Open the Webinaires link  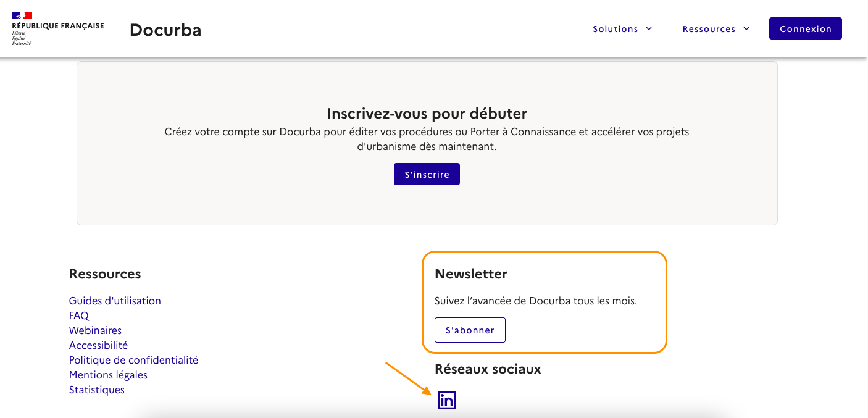[x=95, y=330]
